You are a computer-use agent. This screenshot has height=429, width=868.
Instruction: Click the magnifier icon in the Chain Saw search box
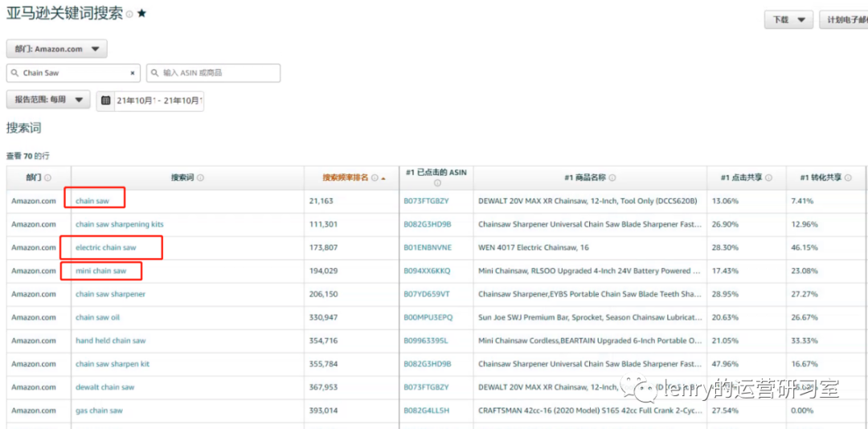15,73
